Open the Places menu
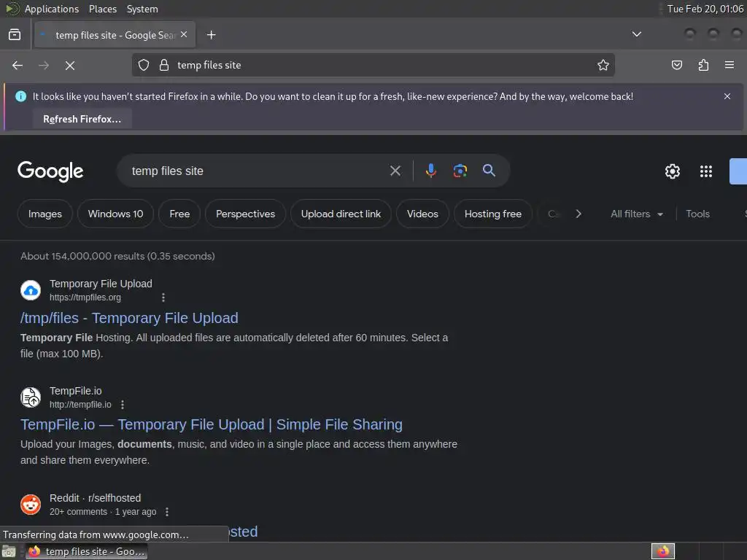Screen dimensions: 747x560 coord(103,9)
